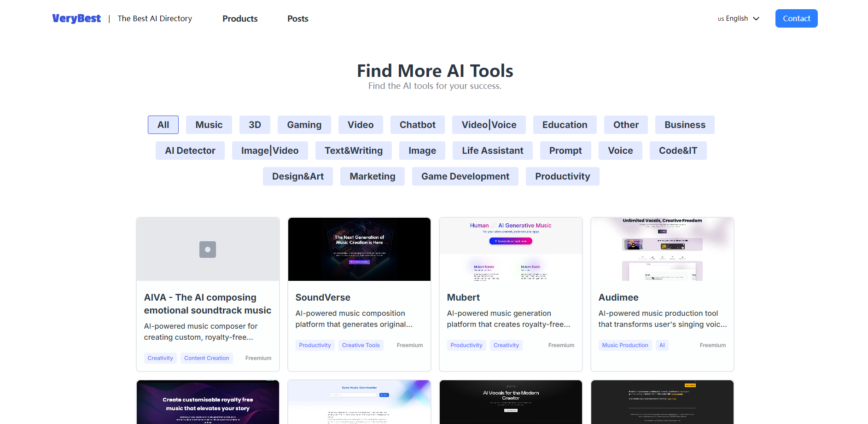Choose the Image category filter
Viewport: 868px width, 424px height.
click(422, 151)
